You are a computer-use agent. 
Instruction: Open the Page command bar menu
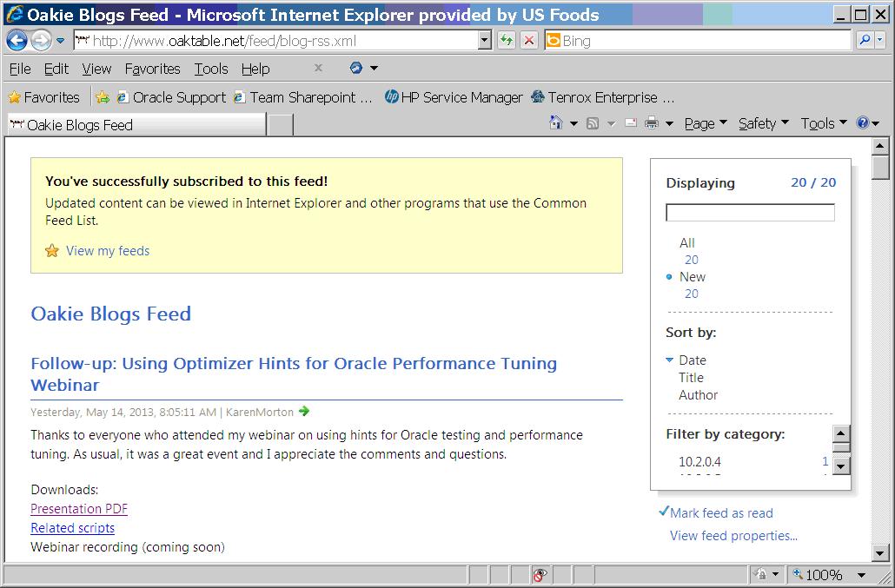click(x=706, y=123)
